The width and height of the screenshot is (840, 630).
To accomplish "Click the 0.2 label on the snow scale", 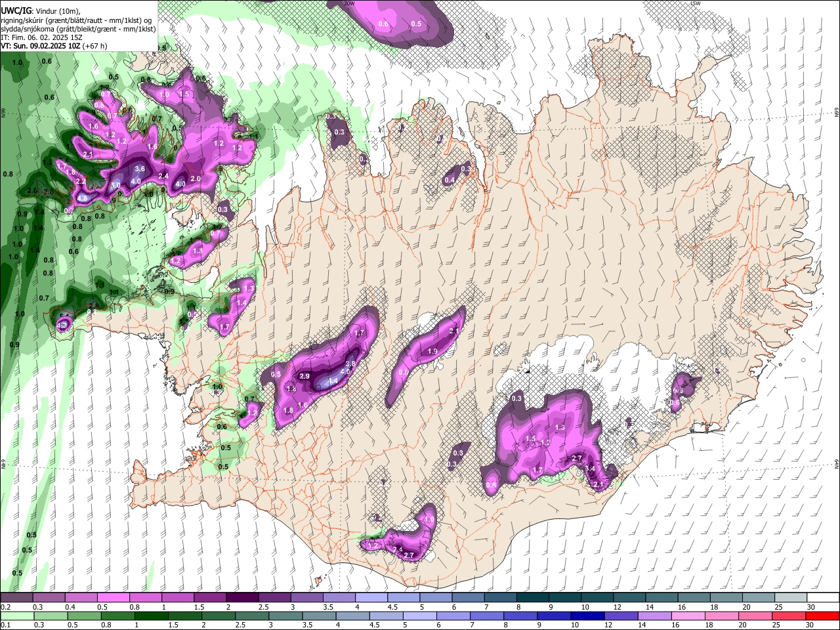I will [x=5, y=607].
